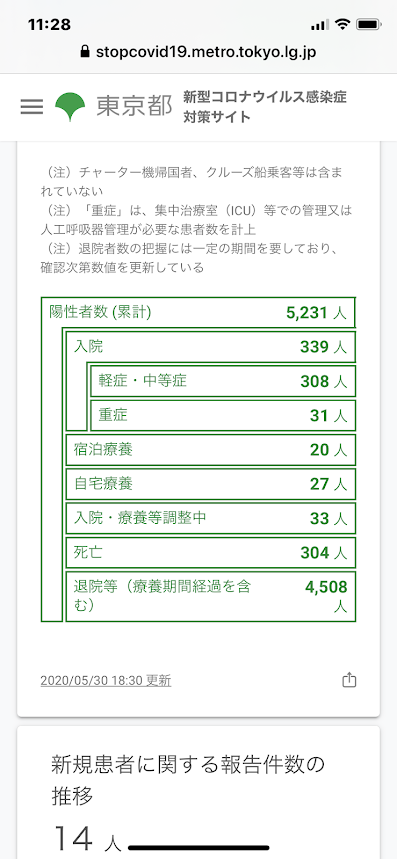This screenshot has height=859, width=397.
Task: Open the 2020/05/30 18:30 更新 link
Action: (x=106, y=680)
